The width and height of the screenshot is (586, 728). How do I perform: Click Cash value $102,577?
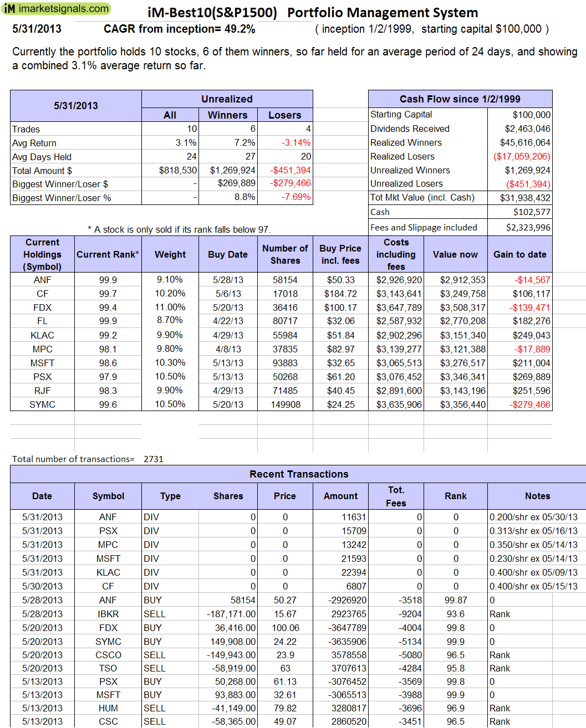click(532, 212)
